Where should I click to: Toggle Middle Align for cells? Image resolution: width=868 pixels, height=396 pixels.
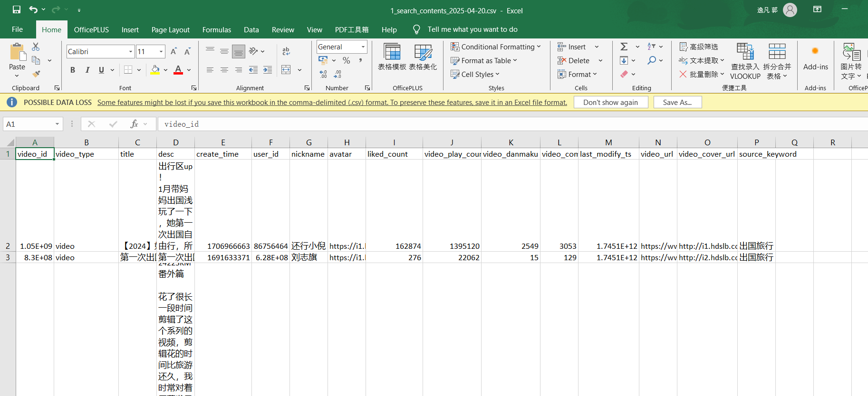click(224, 51)
